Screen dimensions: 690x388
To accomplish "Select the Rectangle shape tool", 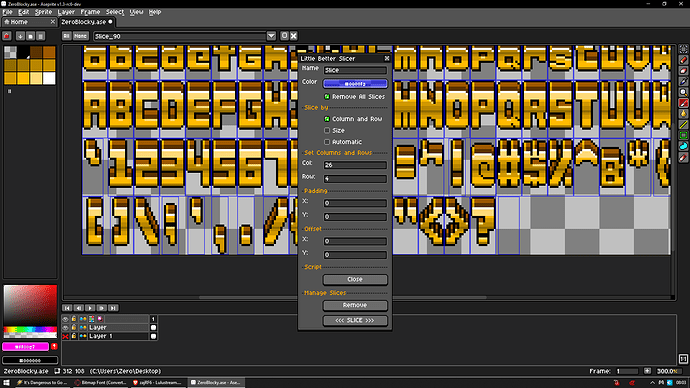I will [x=683, y=135].
